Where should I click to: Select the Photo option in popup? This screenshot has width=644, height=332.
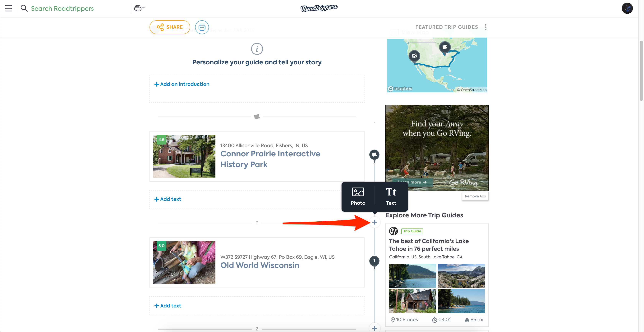pyautogui.click(x=358, y=196)
